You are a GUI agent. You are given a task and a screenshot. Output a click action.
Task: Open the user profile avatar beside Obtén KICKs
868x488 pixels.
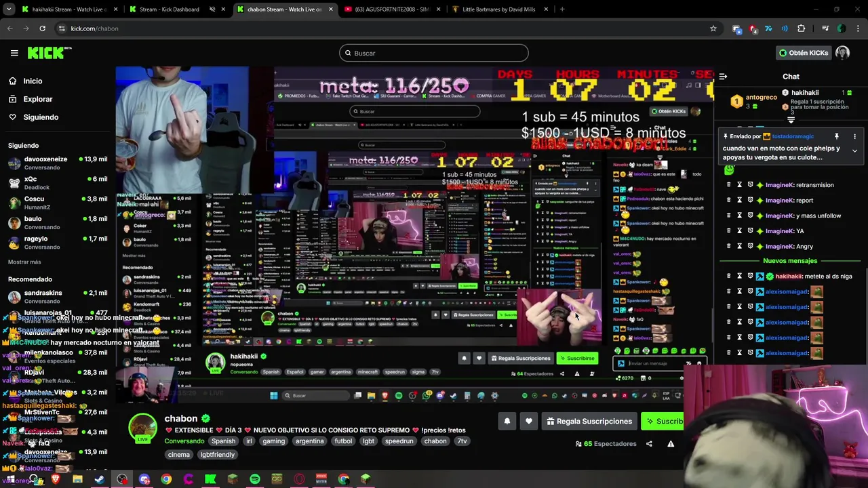pos(842,53)
